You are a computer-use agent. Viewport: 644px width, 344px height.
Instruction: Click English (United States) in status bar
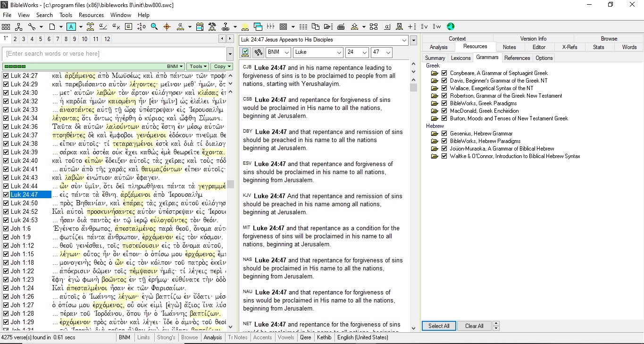(363, 337)
